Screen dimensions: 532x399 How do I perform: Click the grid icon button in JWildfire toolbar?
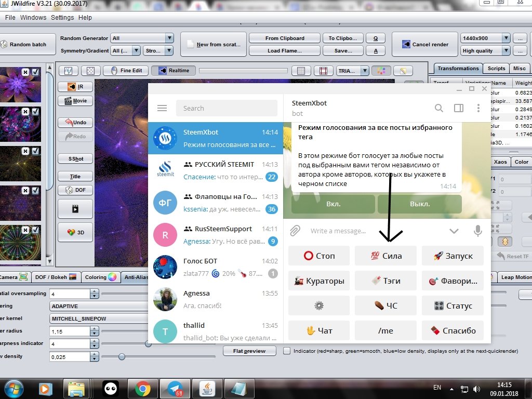tap(301, 71)
